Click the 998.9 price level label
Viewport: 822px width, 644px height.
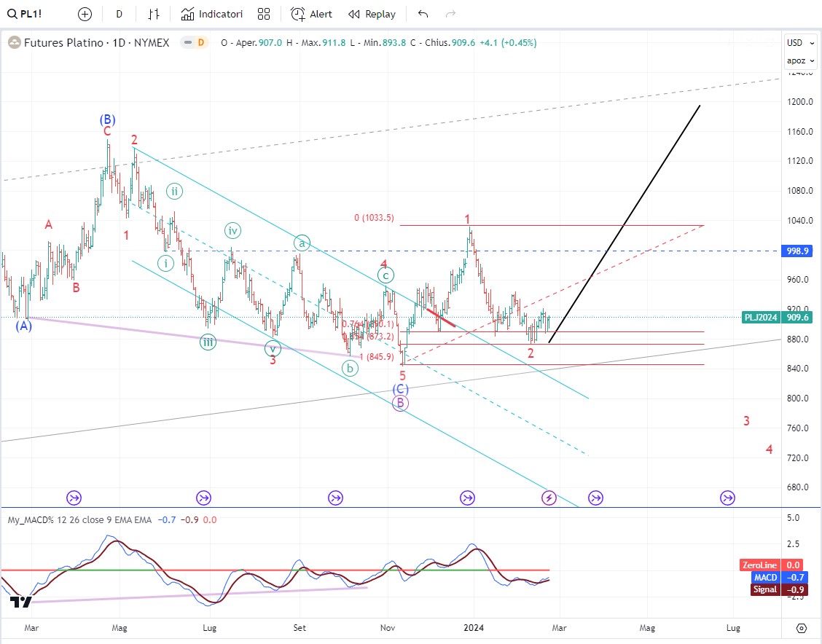[x=797, y=251]
